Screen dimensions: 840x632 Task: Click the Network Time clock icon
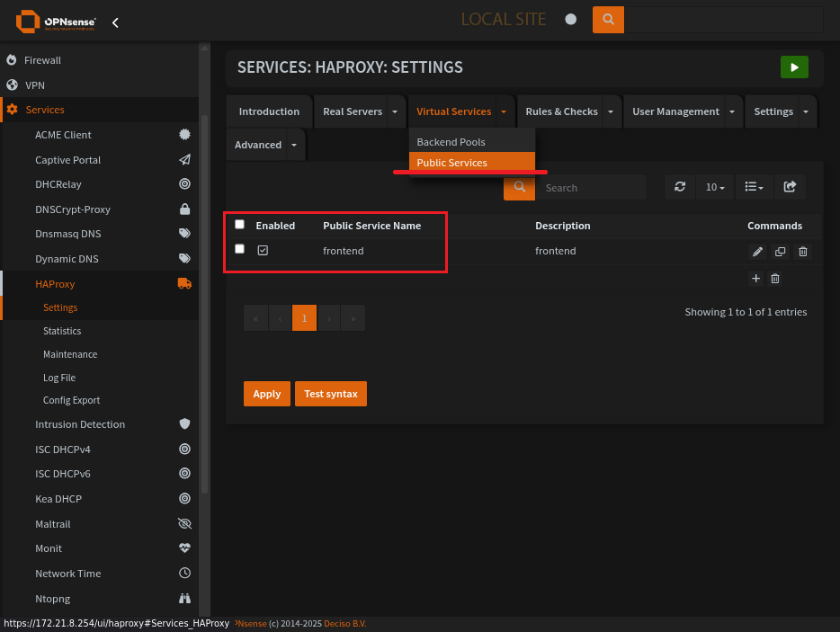[185, 573]
